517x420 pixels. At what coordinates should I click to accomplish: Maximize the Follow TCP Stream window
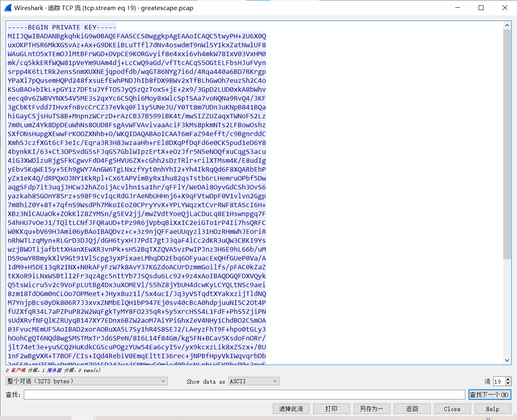481,8
